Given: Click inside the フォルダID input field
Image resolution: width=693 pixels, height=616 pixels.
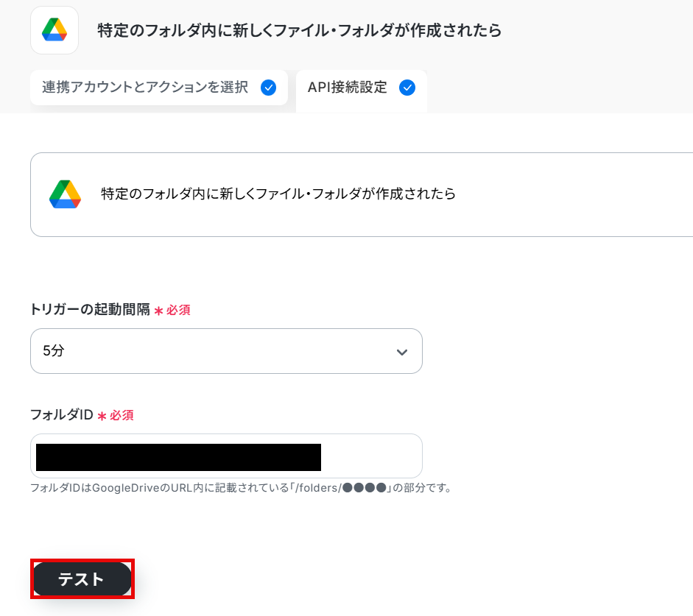Looking at the screenshot, I should point(226,456).
